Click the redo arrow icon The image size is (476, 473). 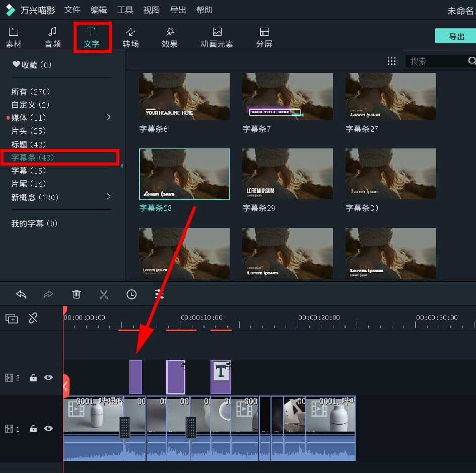(x=48, y=294)
